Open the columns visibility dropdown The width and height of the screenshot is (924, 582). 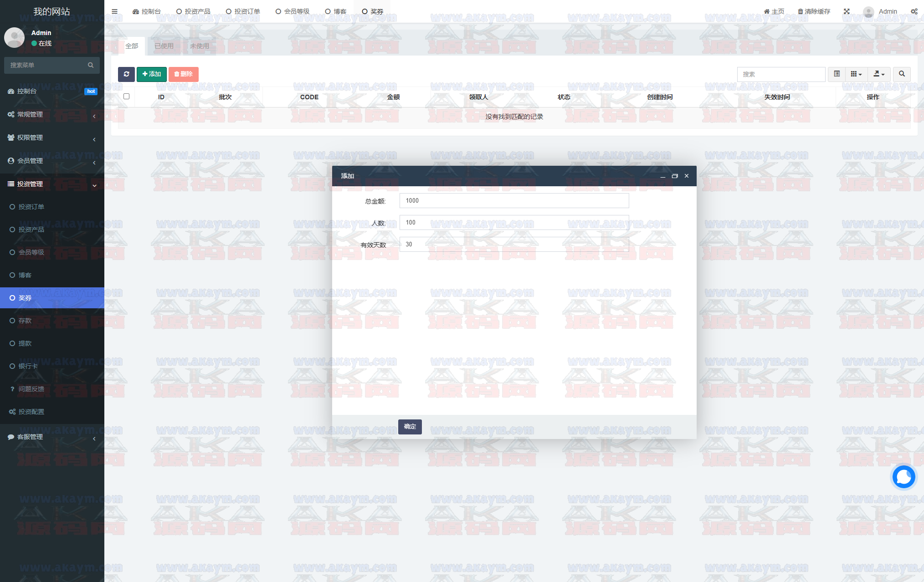(856, 74)
